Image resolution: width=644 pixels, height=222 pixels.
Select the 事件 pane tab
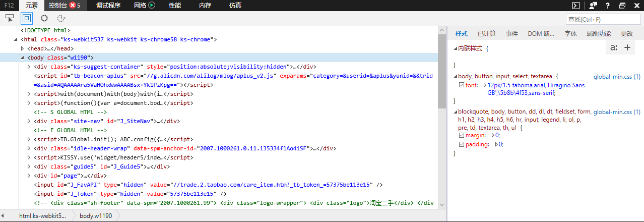click(x=512, y=34)
